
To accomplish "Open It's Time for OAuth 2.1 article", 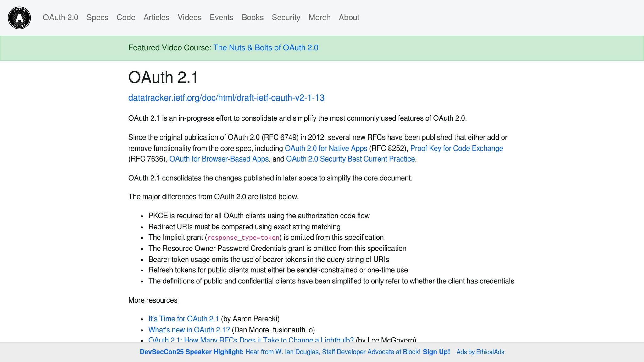I will click(x=184, y=318).
